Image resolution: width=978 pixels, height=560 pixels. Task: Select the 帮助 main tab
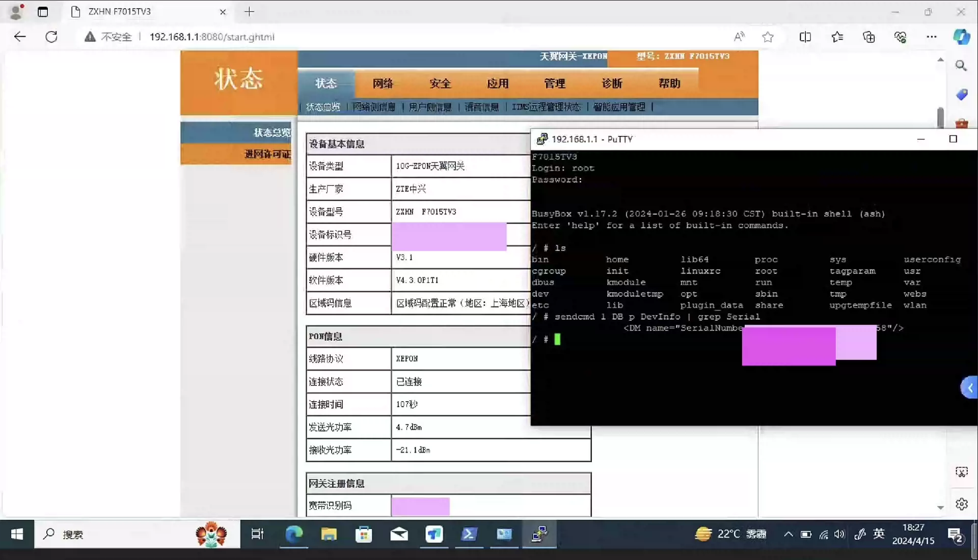[669, 83]
